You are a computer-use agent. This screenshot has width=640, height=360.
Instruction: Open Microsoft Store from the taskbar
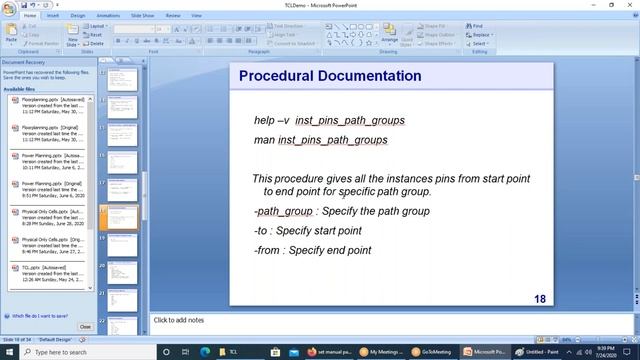tap(275, 352)
